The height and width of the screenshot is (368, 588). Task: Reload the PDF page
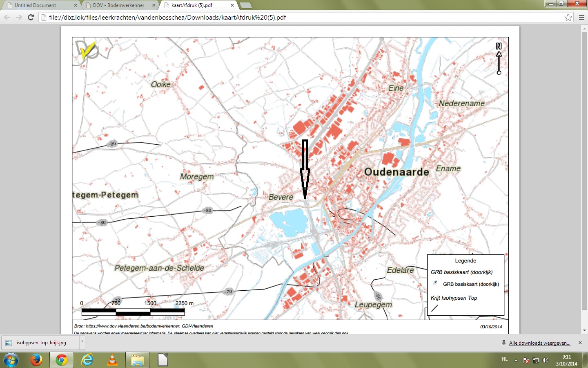31,17
